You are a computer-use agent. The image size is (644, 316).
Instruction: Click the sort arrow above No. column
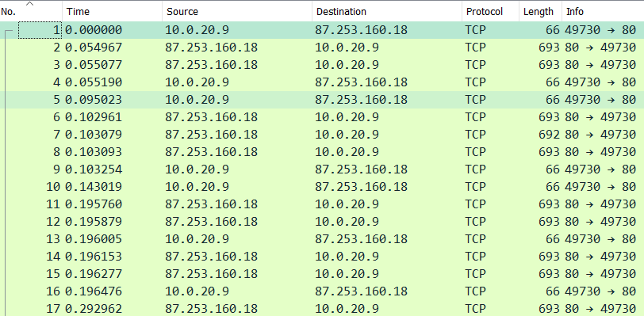click(30, 4)
